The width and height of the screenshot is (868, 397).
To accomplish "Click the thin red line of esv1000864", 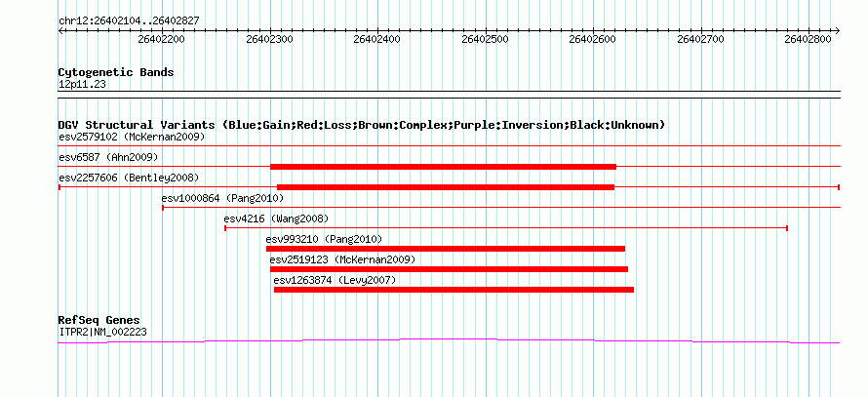I will [x=501, y=208].
